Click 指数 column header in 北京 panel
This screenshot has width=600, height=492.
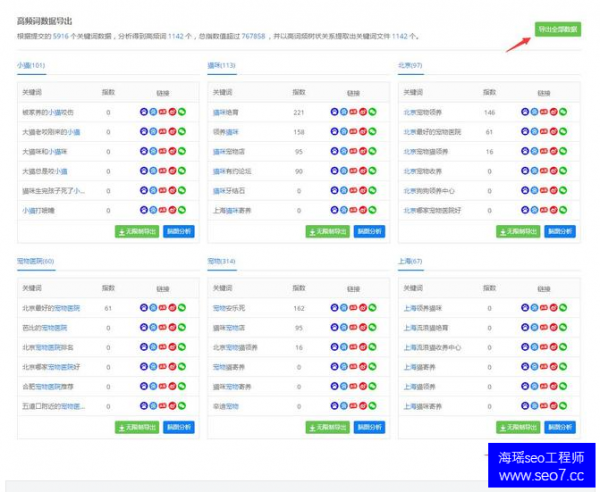(489, 92)
